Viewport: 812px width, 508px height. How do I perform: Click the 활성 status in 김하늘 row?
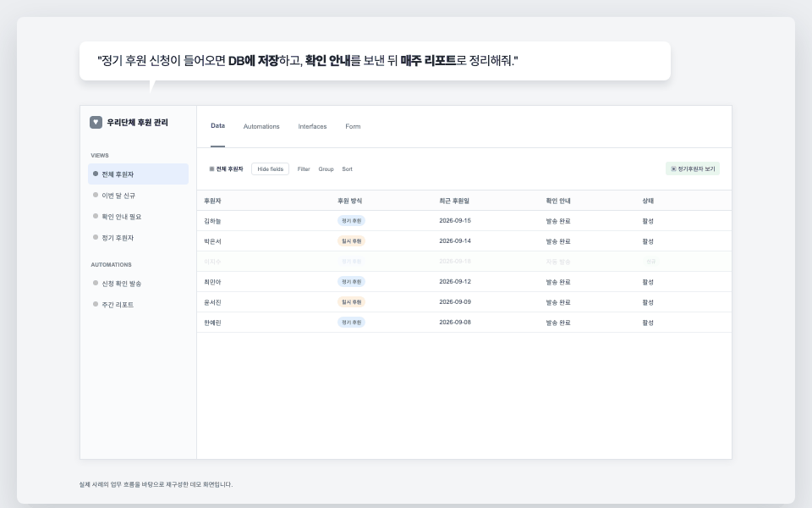(x=648, y=221)
